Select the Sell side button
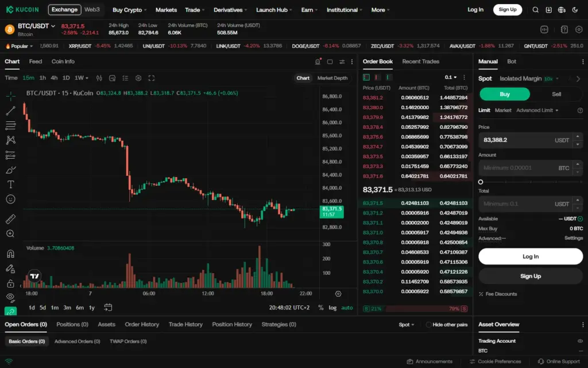Viewport: 588px width, 368px height. tap(556, 94)
